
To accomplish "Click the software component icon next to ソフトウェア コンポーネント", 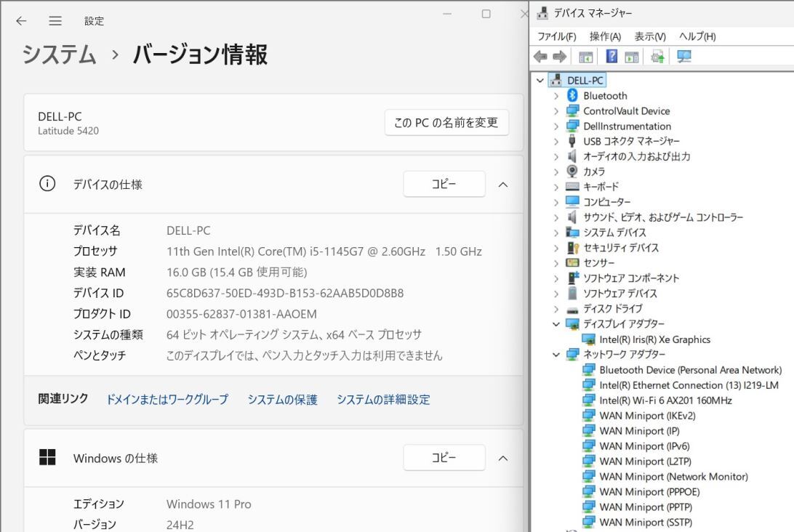I will click(x=573, y=278).
